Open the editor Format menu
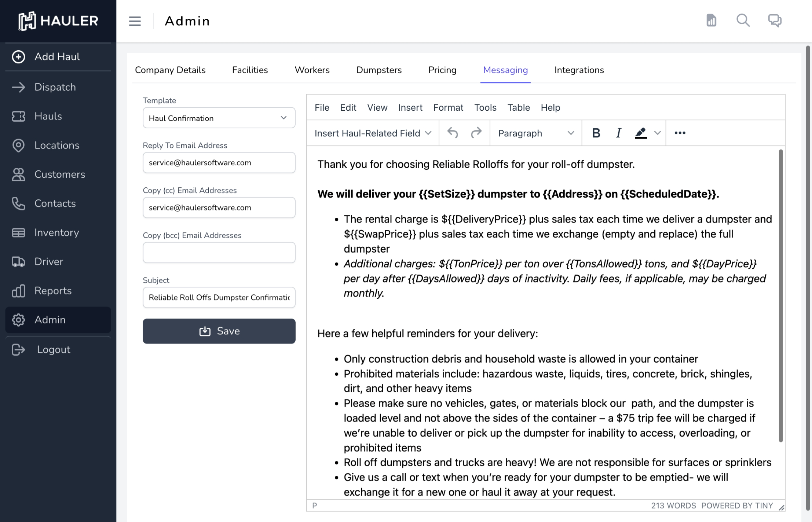This screenshot has width=812, height=522. click(448, 108)
